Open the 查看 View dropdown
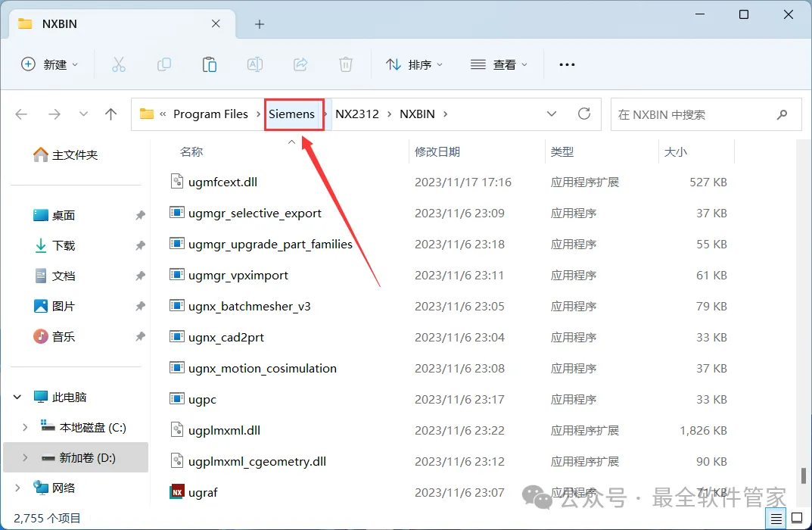Screen dimensions: 812x530 pos(499,64)
